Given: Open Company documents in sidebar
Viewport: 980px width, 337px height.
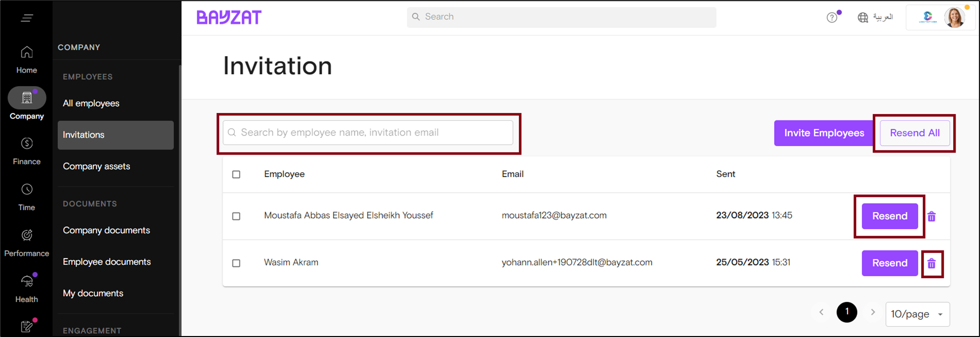Looking at the screenshot, I should point(106,230).
